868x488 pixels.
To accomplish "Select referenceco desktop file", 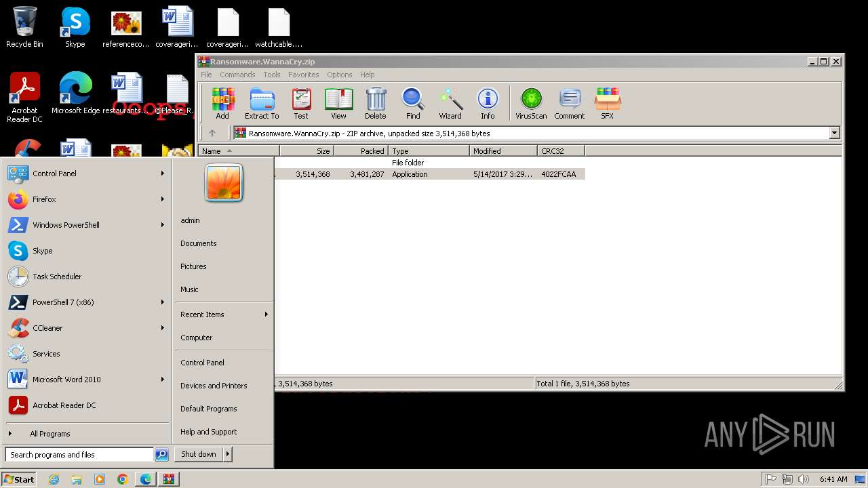I will [x=126, y=28].
